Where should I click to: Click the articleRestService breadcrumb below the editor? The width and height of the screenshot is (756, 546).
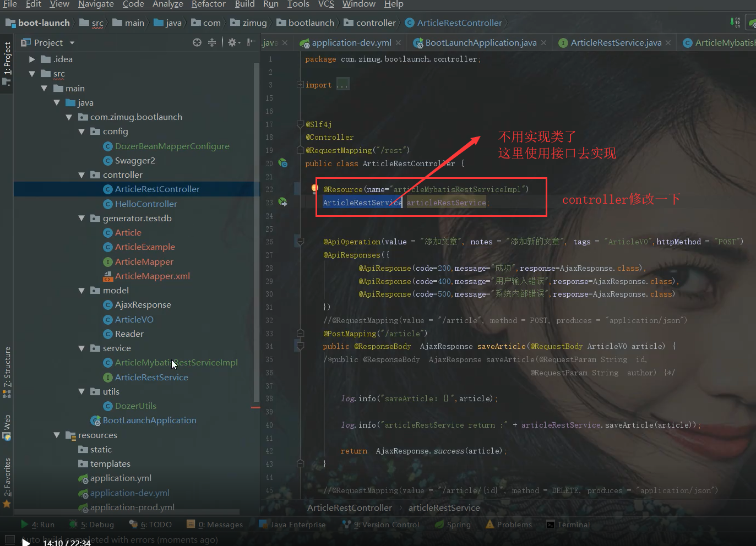[x=444, y=507]
